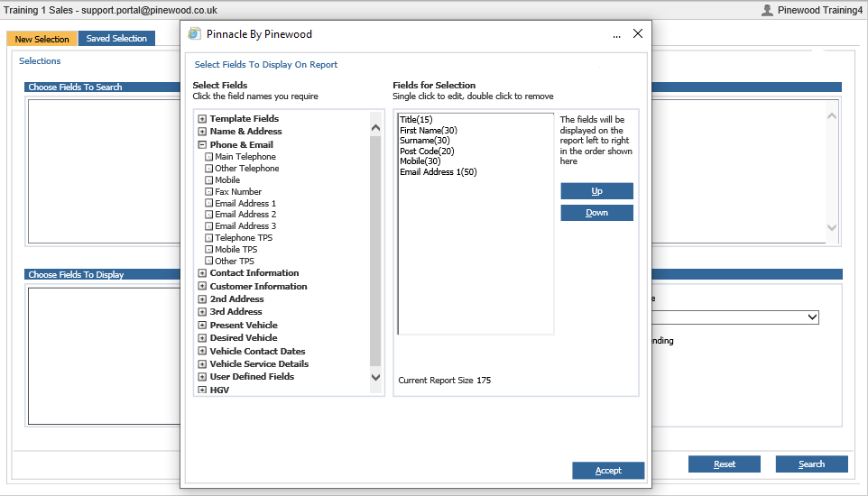The image size is (868, 496).
Task: Click the Accept button
Action: [x=608, y=471]
